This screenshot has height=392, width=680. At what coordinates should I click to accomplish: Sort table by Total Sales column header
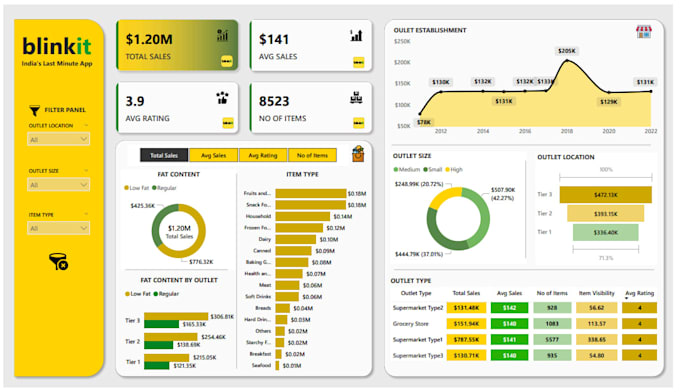pyautogui.click(x=466, y=293)
